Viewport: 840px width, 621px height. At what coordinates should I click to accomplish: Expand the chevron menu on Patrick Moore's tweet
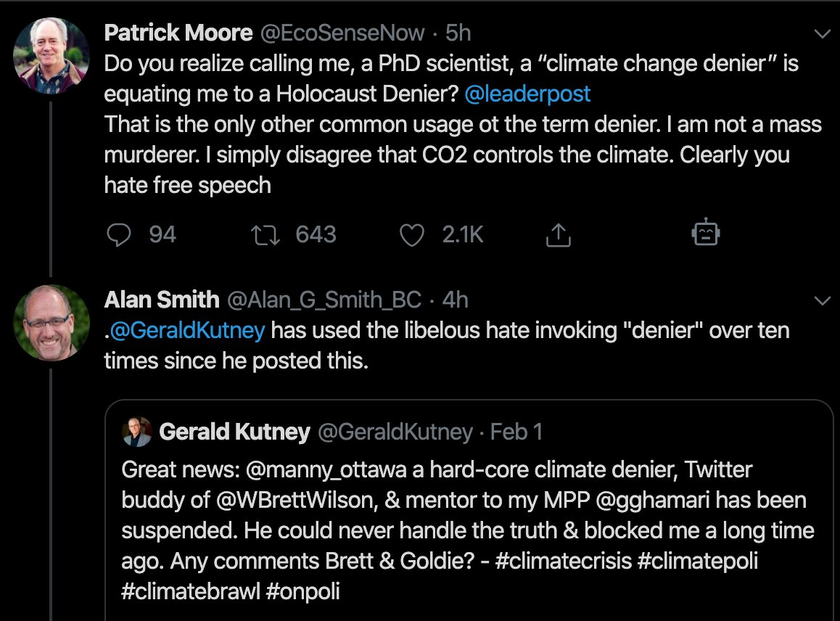tap(823, 33)
